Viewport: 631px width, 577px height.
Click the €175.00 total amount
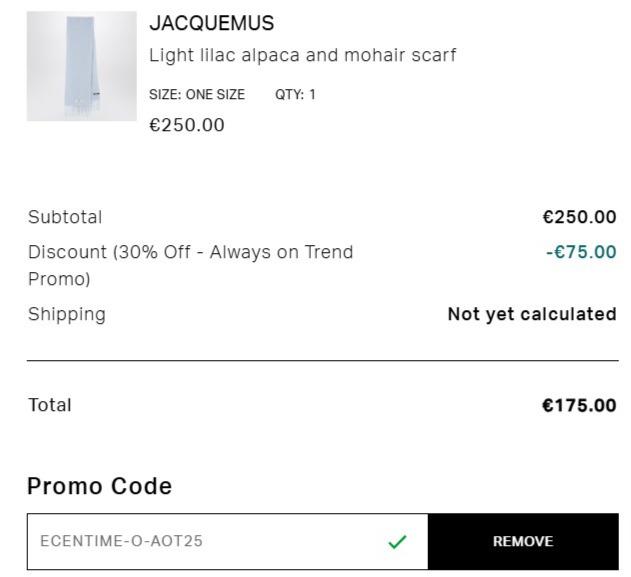(579, 405)
